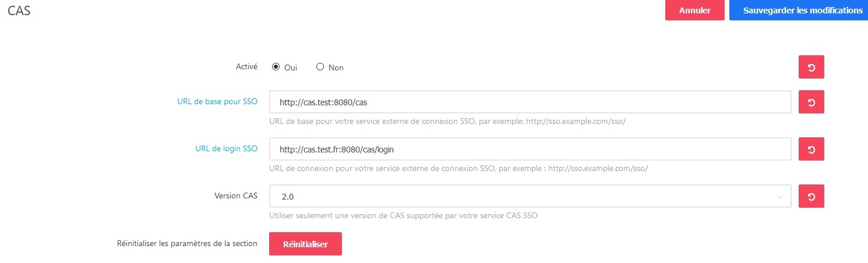The height and width of the screenshot is (263, 868).
Task: Focus the URL de base pour SSO field
Action: coord(530,102)
